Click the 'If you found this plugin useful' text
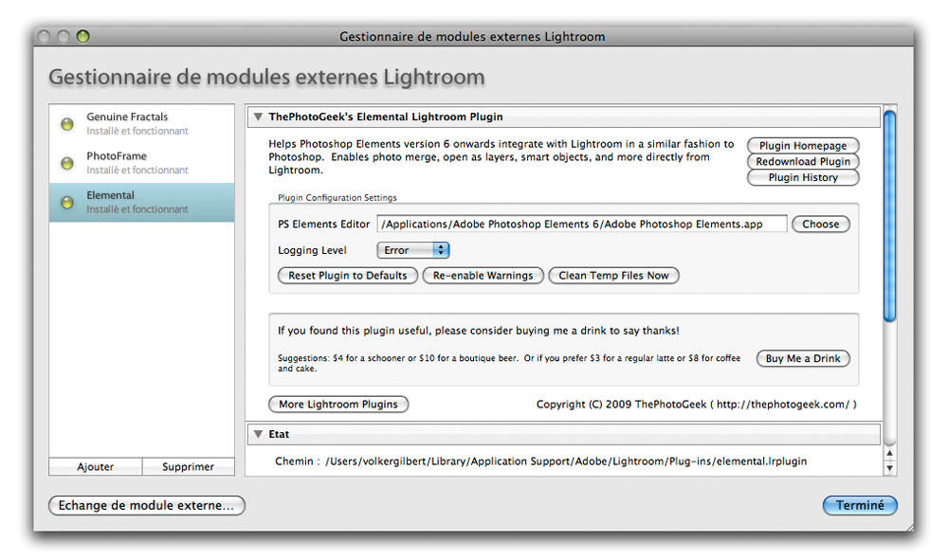Image resolution: width=948 pixels, height=560 pixels. [x=478, y=331]
